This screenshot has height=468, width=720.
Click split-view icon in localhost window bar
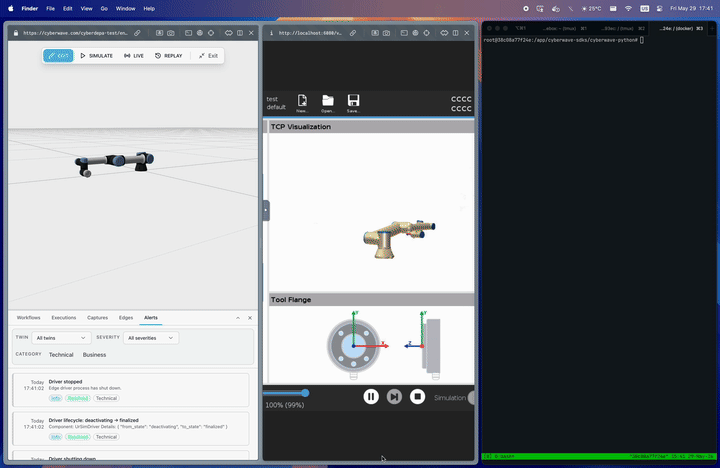(456, 33)
